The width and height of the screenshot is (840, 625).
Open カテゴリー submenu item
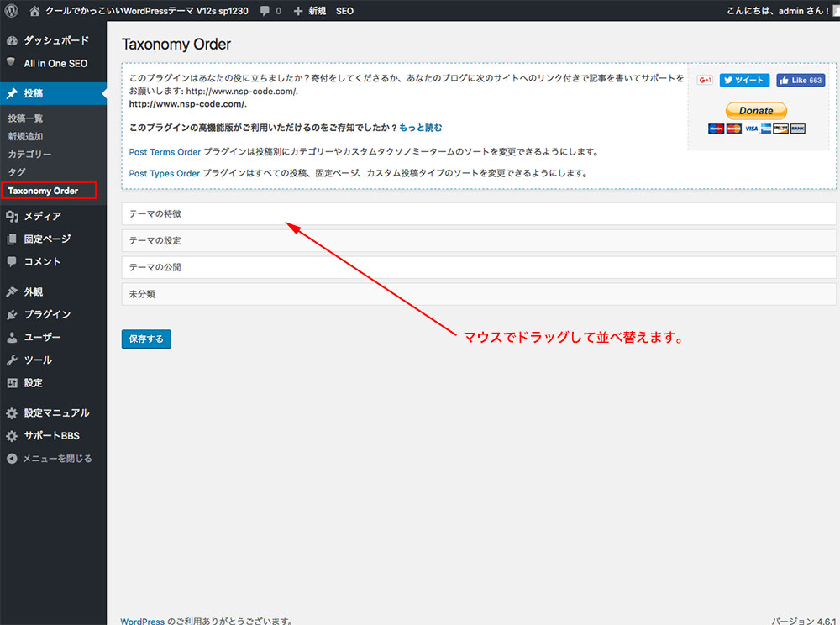coord(29,155)
